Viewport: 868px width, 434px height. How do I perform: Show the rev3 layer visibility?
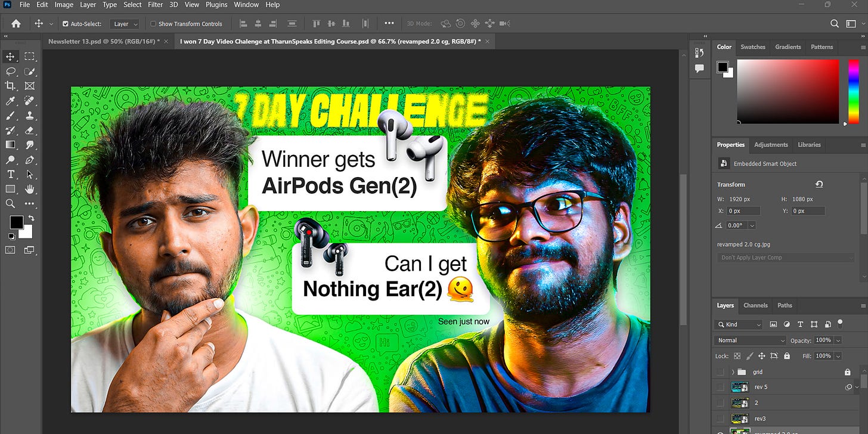pyautogui.click(x=720, y=418)
